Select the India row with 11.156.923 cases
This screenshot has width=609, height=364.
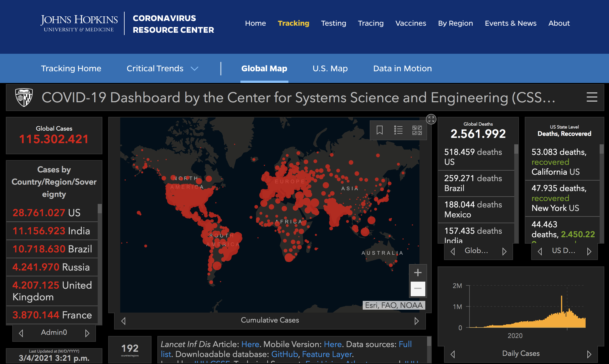[52, 231]
